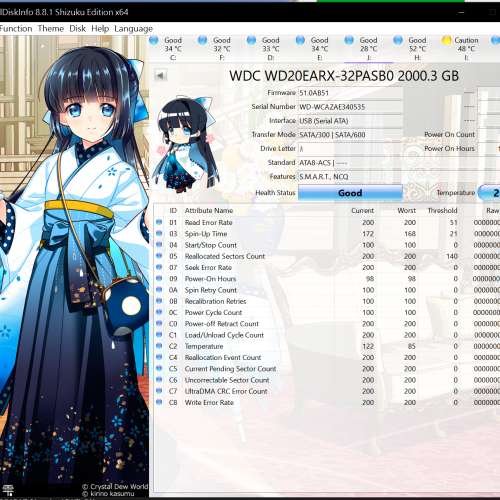Image resolution: width=500 pixels, height=500 pixels.
Task: Select the I: drive tab marked Caution
Action: 466,49
